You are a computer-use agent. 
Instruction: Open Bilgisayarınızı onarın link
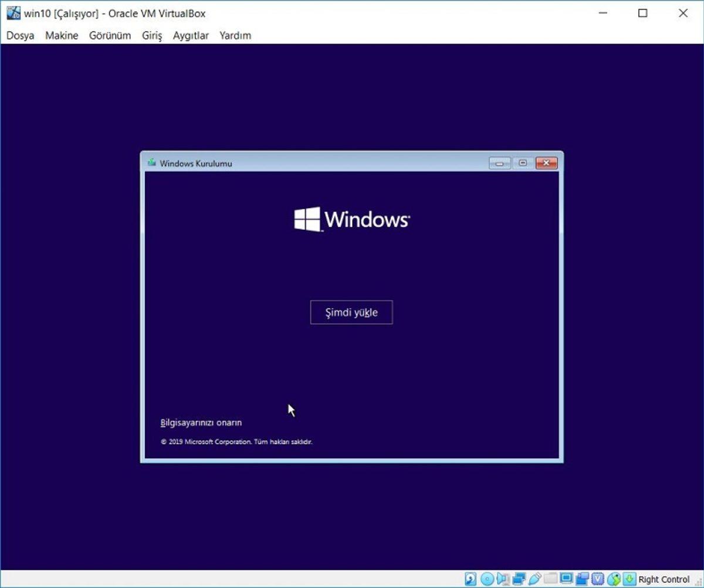(201, 422)
